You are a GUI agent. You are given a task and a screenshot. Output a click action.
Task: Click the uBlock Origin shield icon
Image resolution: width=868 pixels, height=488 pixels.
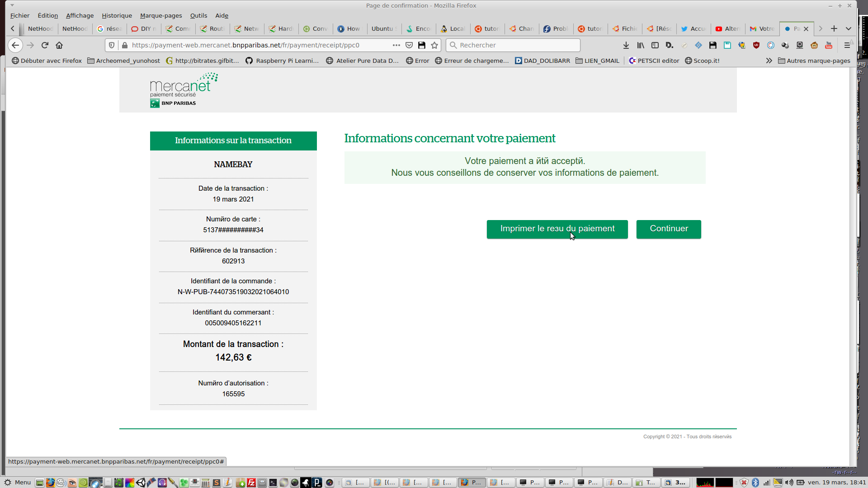(756, 45)
